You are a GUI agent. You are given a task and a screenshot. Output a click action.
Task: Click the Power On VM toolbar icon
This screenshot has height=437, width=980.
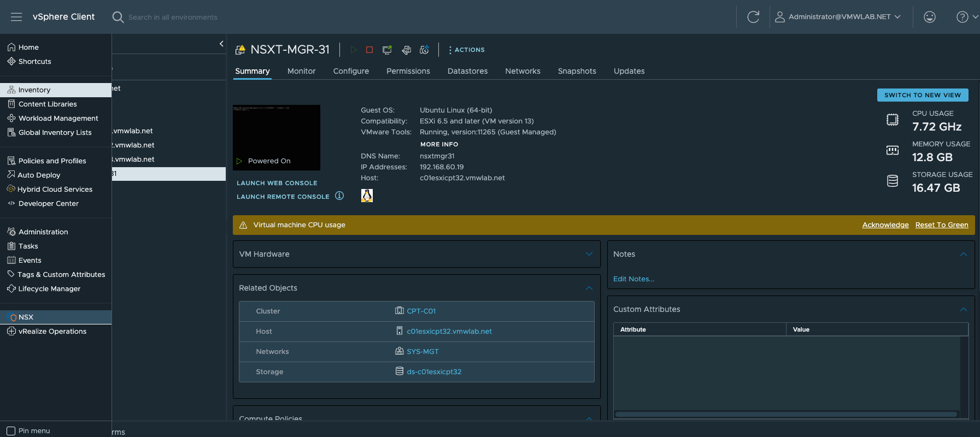coord(354,50)
